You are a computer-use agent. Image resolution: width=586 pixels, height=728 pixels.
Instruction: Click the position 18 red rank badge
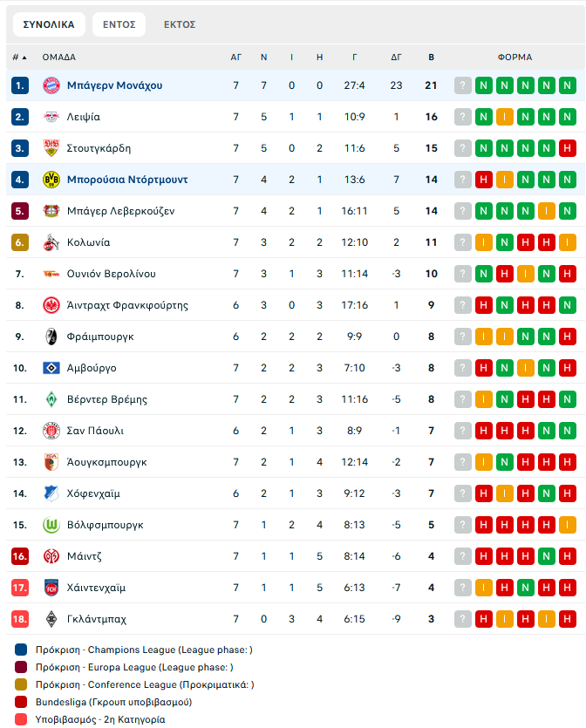pyautogui.click(x=21, y=619)
